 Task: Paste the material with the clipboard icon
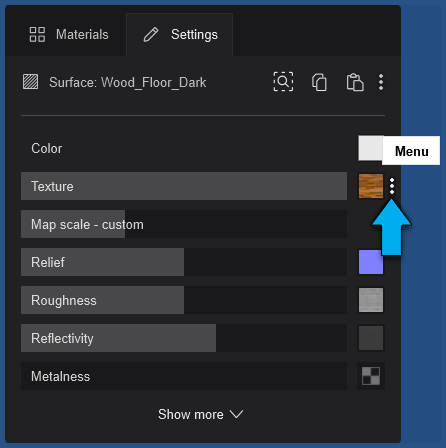[x=355, y=82]
